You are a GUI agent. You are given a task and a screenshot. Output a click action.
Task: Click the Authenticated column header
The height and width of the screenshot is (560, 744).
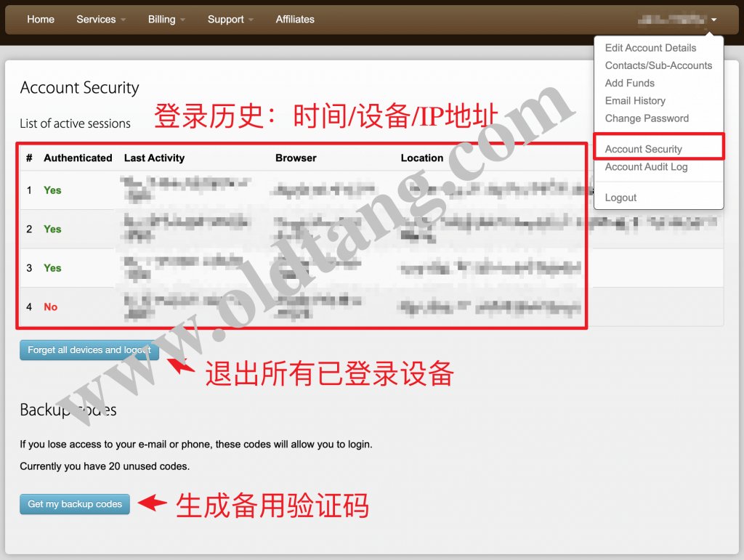coord(78,158)
